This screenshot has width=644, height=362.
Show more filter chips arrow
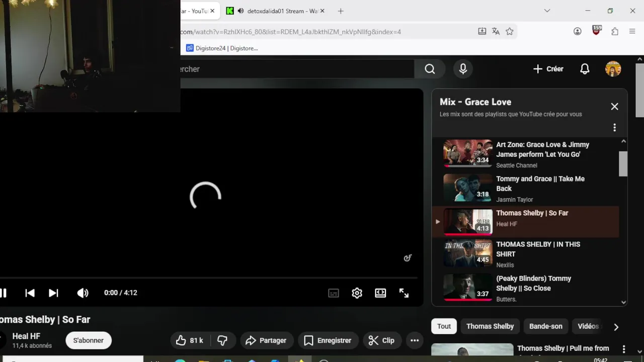[x=616, y=327]
